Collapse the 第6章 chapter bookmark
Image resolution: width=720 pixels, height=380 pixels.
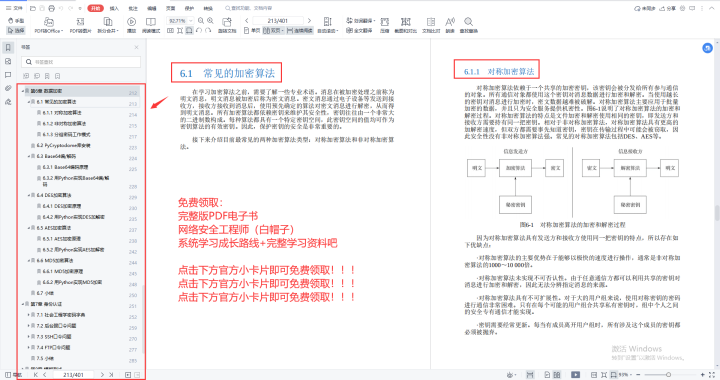tap(22, 91)
